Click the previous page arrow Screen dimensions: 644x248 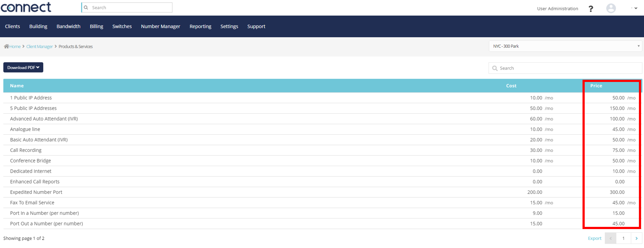[x=611, y=238]
